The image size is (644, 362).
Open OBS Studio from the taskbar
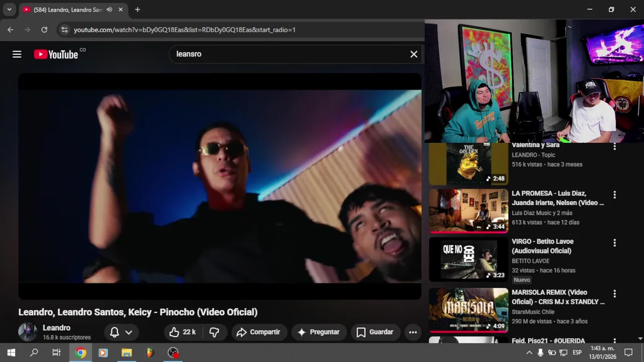173,352
